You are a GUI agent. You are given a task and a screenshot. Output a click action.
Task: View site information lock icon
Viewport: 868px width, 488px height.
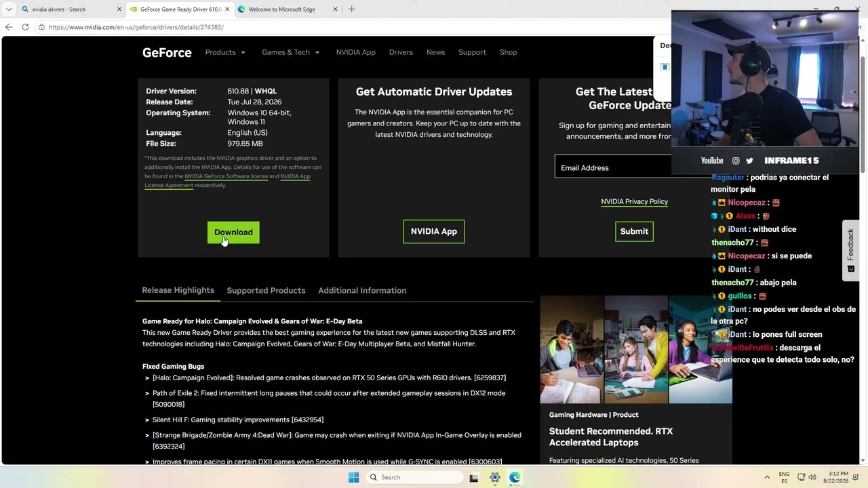coord(41,27)
